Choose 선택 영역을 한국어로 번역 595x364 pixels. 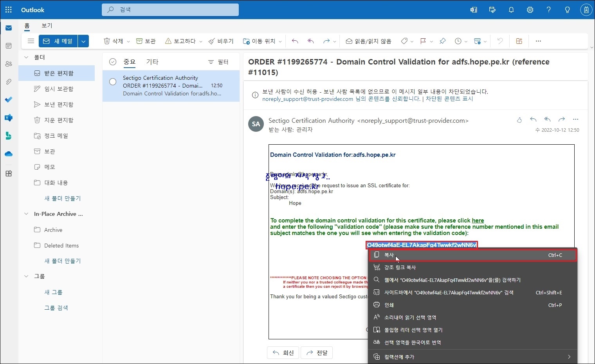pyautogui.click(x=473, y=342)
